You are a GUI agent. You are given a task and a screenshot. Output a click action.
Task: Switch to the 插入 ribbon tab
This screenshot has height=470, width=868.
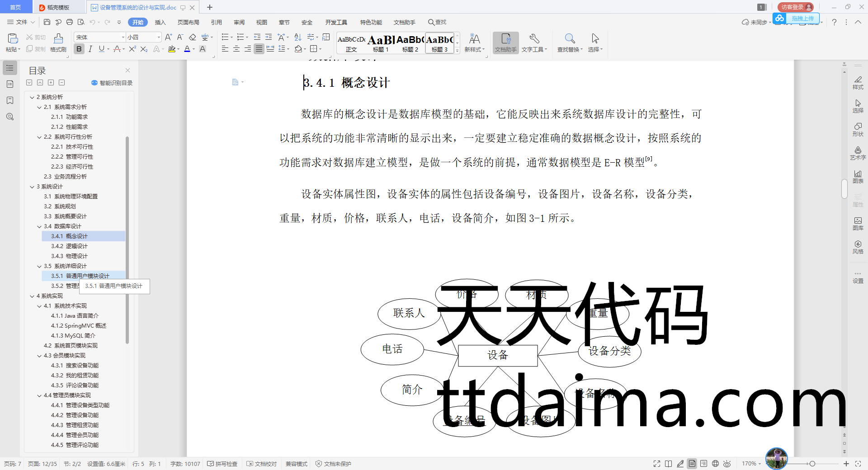coord(160,22)
